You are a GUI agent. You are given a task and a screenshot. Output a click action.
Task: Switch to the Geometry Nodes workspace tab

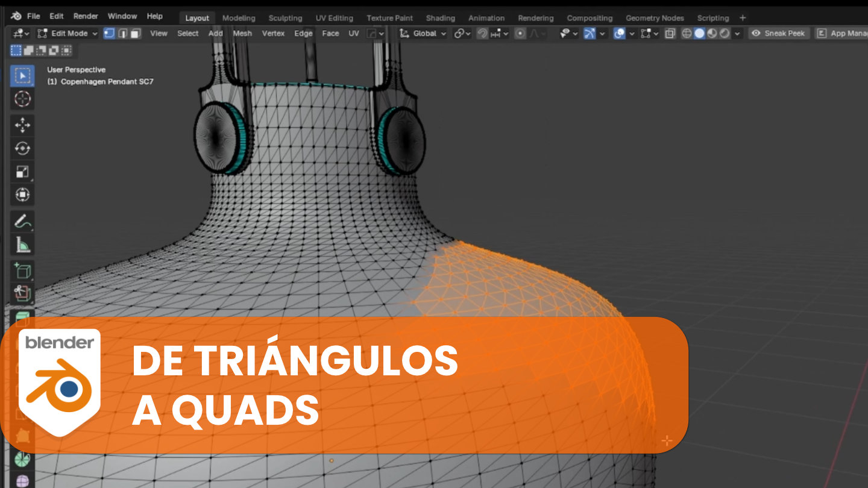pyautogui.click(x=655, y=18)
